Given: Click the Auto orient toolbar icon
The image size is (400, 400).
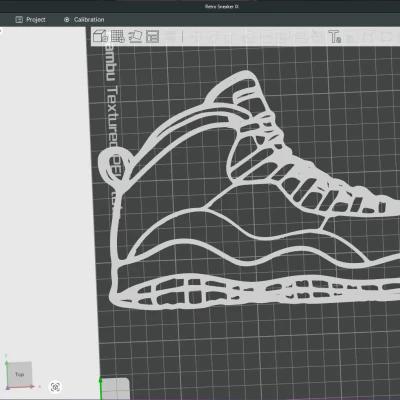Looking at the screenshot, I should (135, 36).
